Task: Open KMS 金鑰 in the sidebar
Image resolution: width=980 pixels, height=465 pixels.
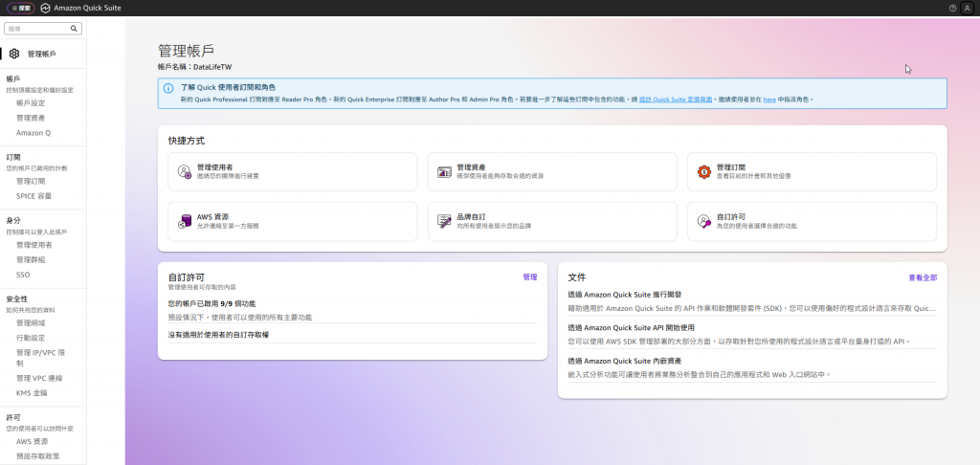Action: [x=32, y=393]
